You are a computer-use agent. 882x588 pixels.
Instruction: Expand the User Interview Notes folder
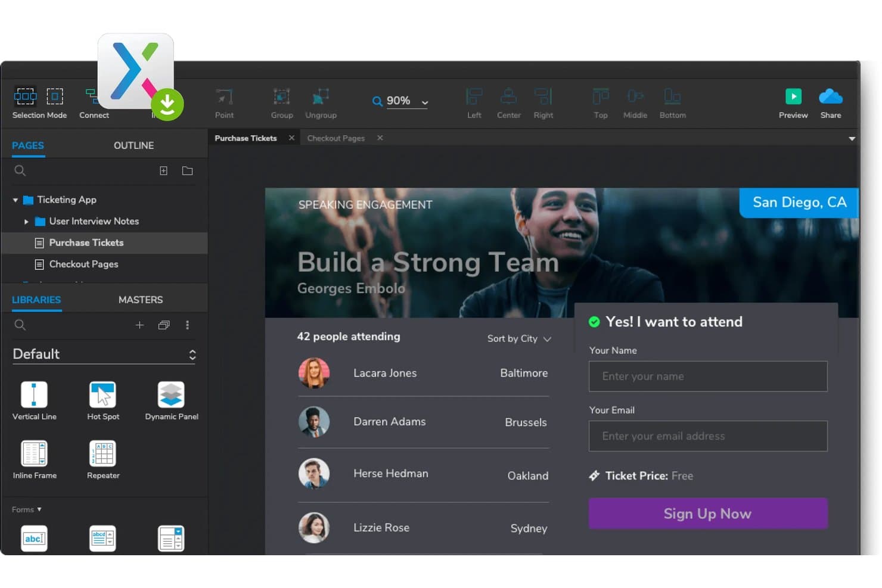[x=26, y=222]
